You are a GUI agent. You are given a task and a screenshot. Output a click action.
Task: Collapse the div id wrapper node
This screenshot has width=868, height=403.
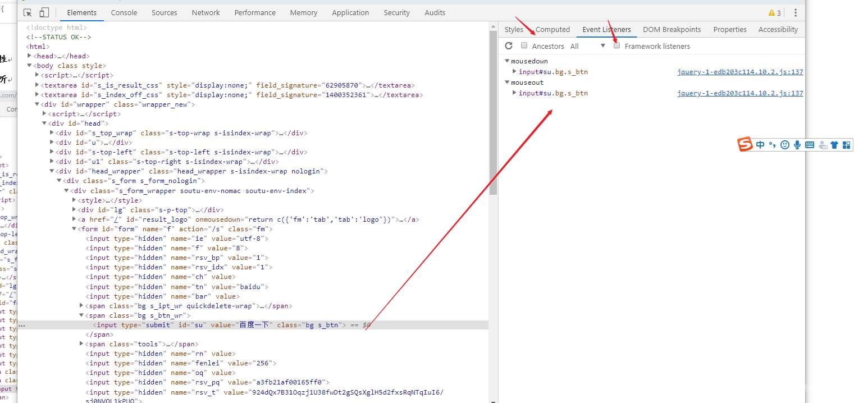pos(36,104)
